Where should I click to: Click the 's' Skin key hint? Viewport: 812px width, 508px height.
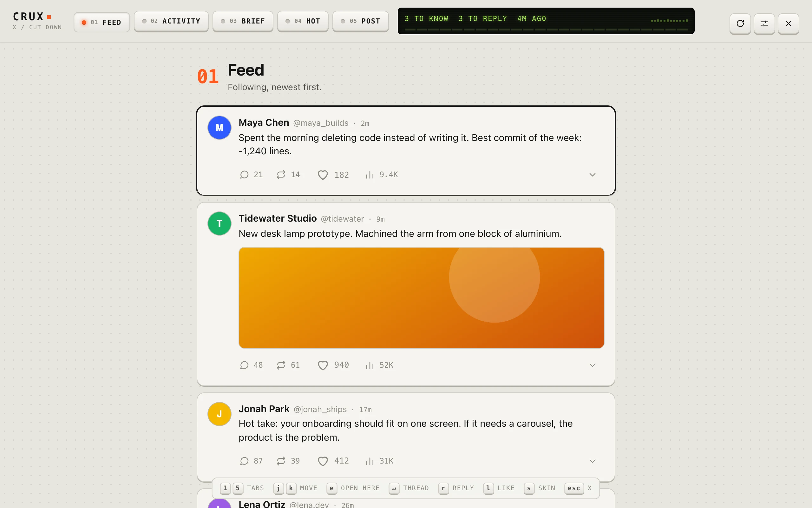coord(529,488)
